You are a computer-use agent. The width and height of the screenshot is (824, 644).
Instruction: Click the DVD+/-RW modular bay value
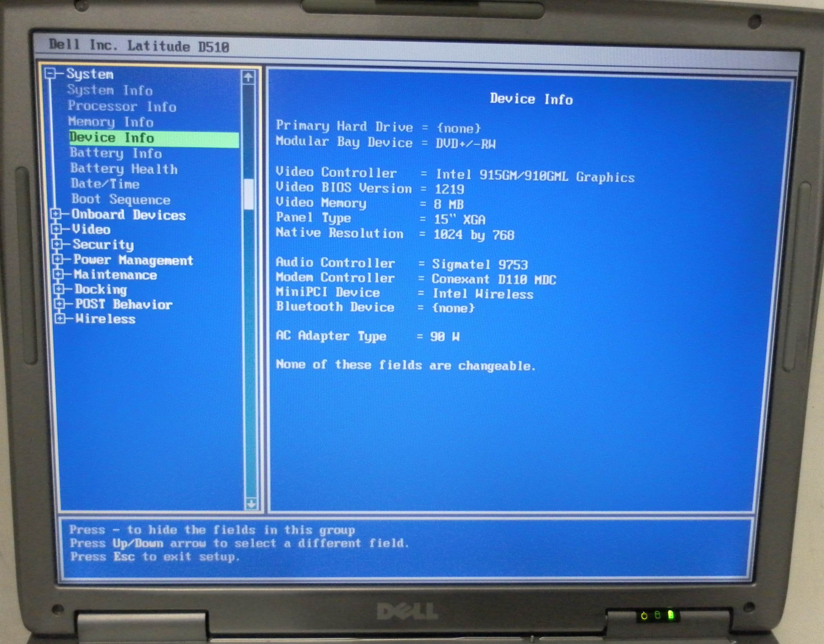466,143
